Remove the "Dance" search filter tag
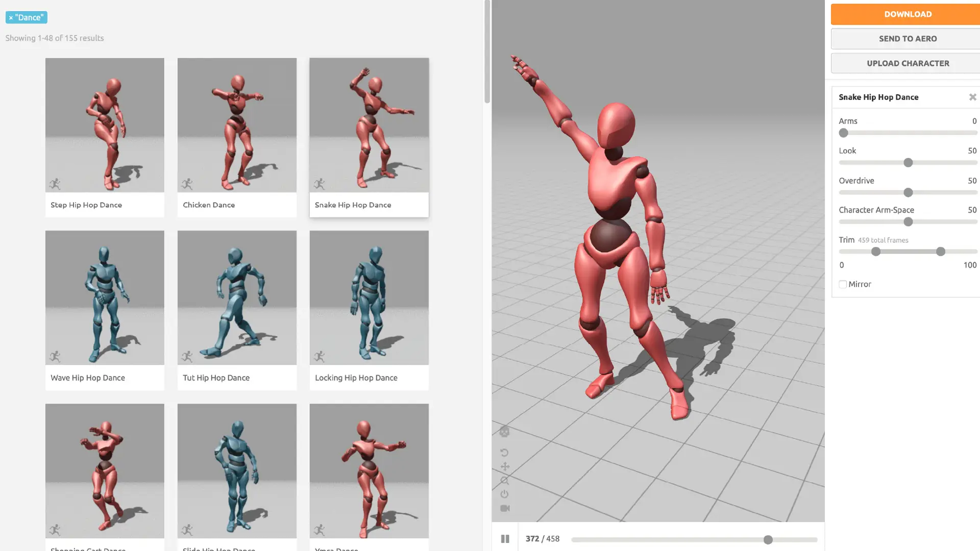 point(11,17)
